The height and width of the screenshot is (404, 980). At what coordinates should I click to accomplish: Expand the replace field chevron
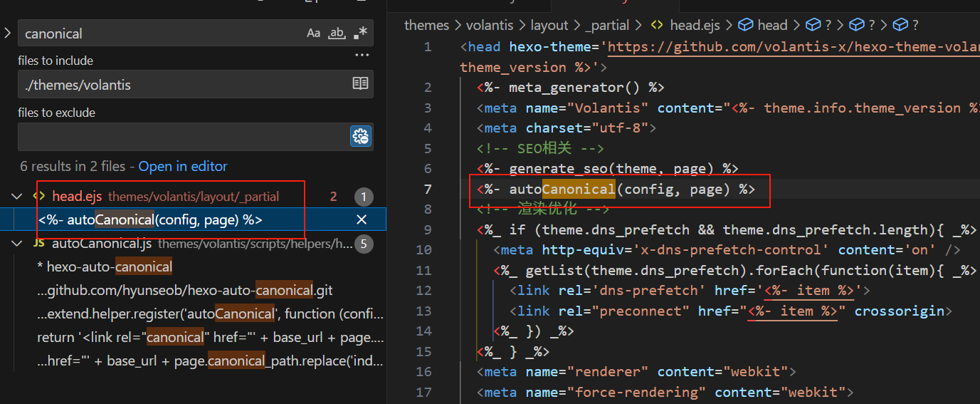coord(7,33)
